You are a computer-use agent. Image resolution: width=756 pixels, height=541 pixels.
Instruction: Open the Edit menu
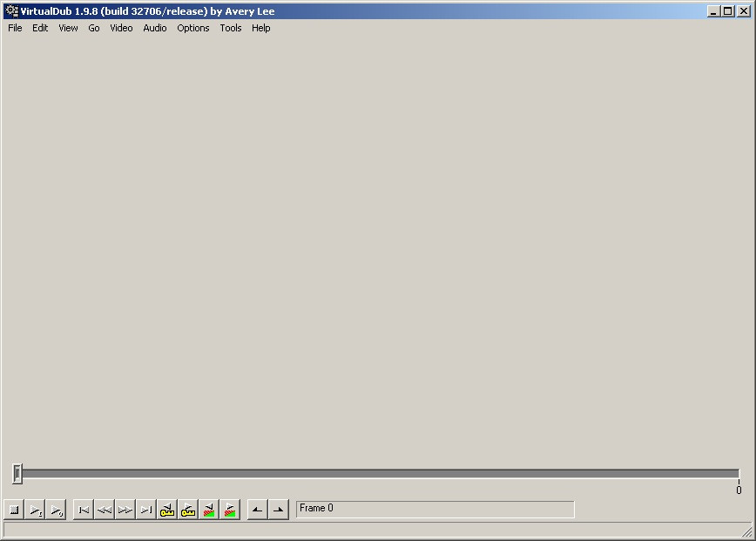pos(40,28)
